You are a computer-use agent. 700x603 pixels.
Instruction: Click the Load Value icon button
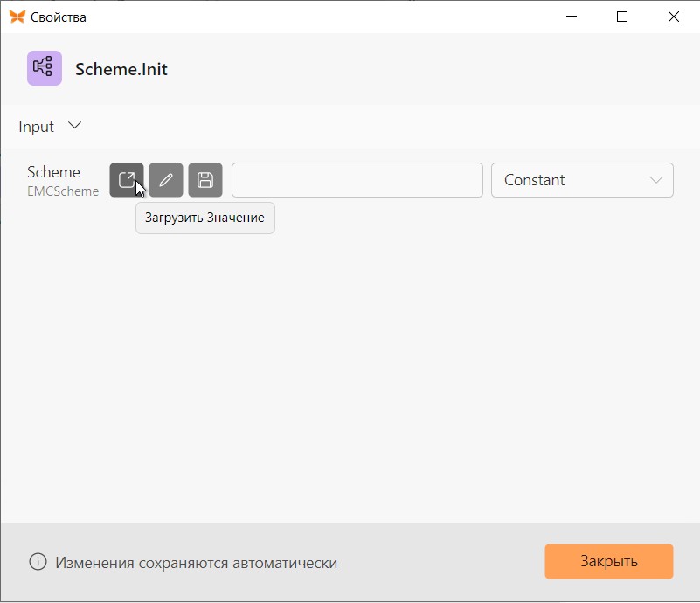click(x=127, y=180)
